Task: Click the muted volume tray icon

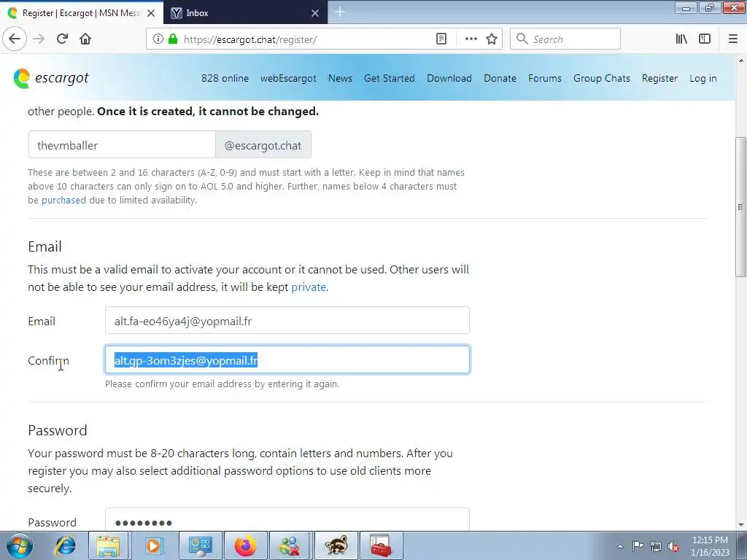Action: tap(673, 546)
